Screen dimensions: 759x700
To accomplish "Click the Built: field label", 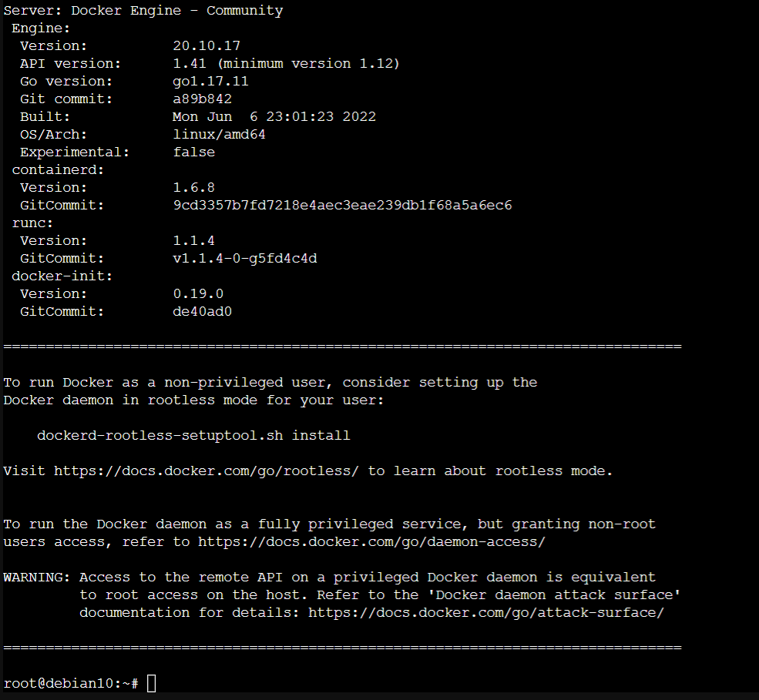I will pos(45,116).
